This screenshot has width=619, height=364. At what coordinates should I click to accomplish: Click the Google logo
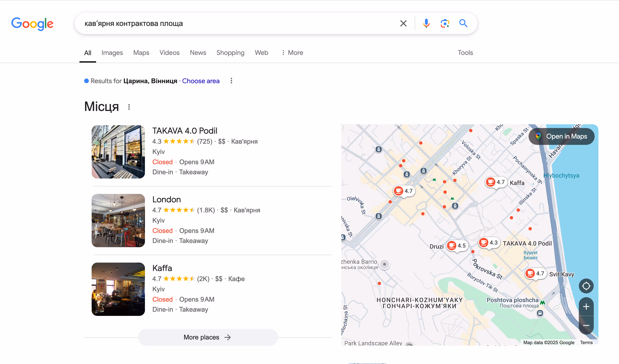pos(32,24)
